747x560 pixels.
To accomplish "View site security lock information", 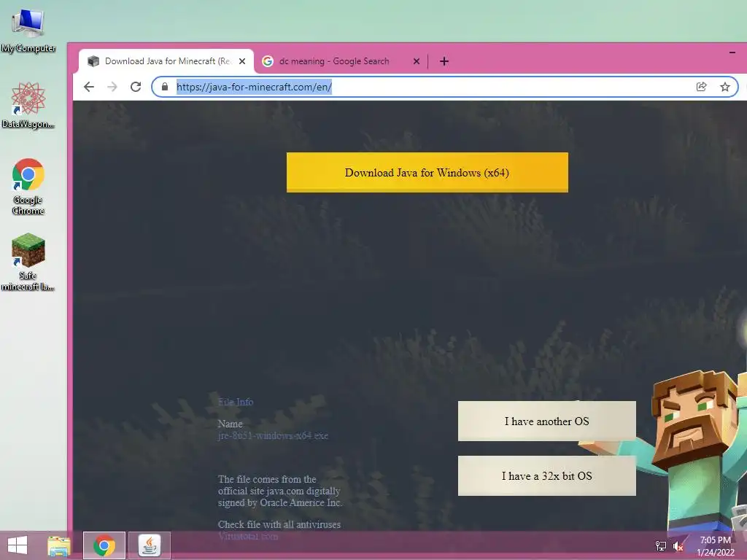I will pos(165,87).
